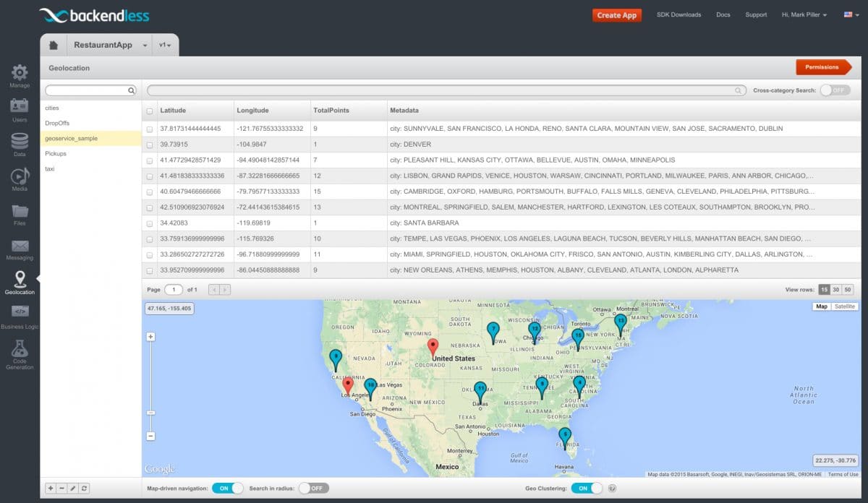Open the Docs link
Image resolution: width=868 pixels, height=503 pixels.
tap(723, 14)
